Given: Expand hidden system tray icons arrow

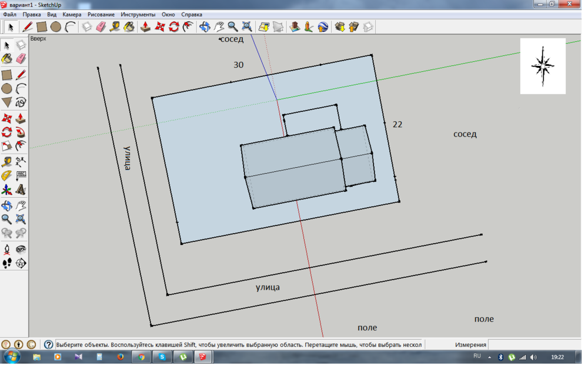Looking at the screenshot, I should click(x=489, y=357).
